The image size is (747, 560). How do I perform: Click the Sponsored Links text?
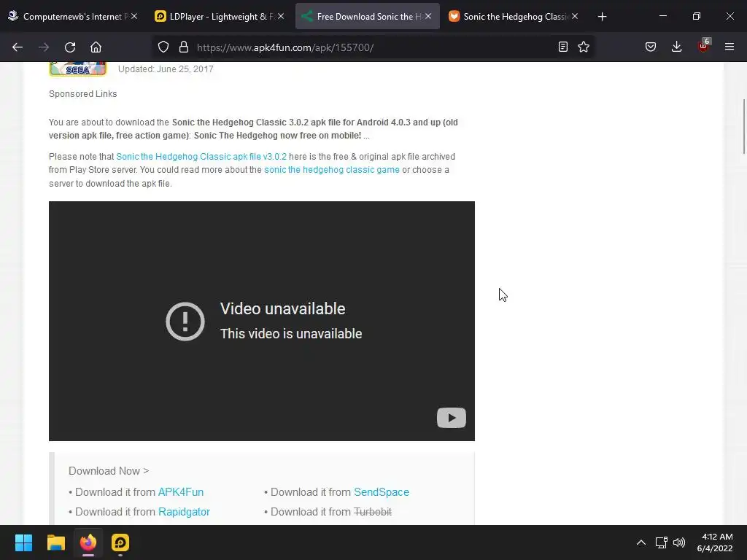(83, 94)
